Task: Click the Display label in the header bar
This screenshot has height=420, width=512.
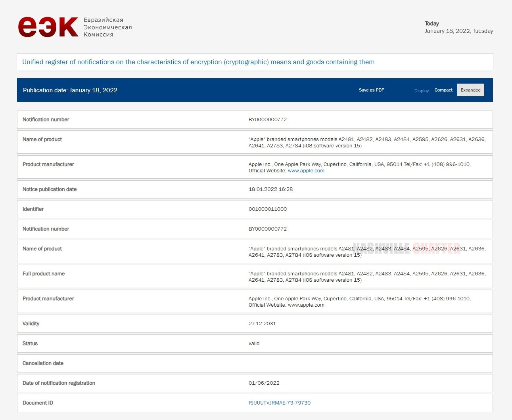Action: [422, 91]
